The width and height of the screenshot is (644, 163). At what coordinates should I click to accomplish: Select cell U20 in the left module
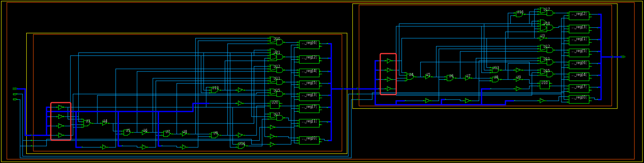274,104
